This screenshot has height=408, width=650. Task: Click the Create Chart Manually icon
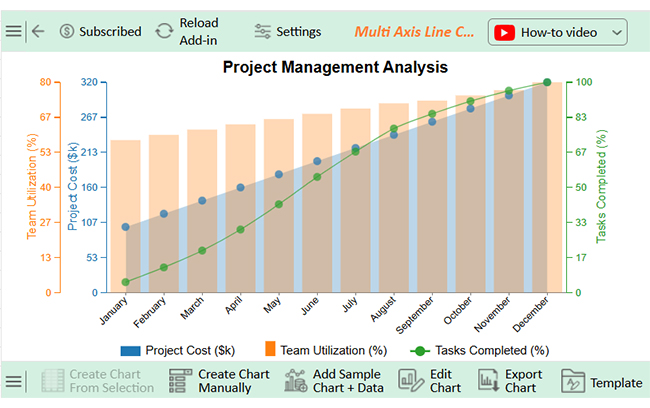pos(180,381)
